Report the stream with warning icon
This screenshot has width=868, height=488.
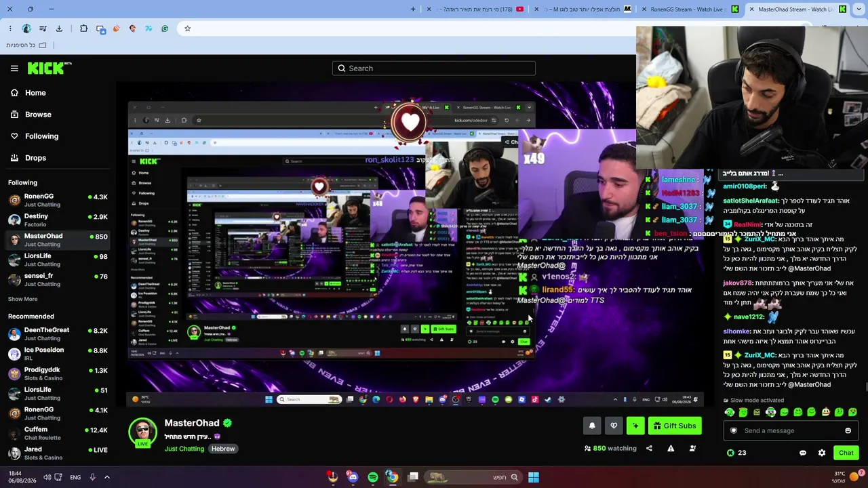[671, 449]
